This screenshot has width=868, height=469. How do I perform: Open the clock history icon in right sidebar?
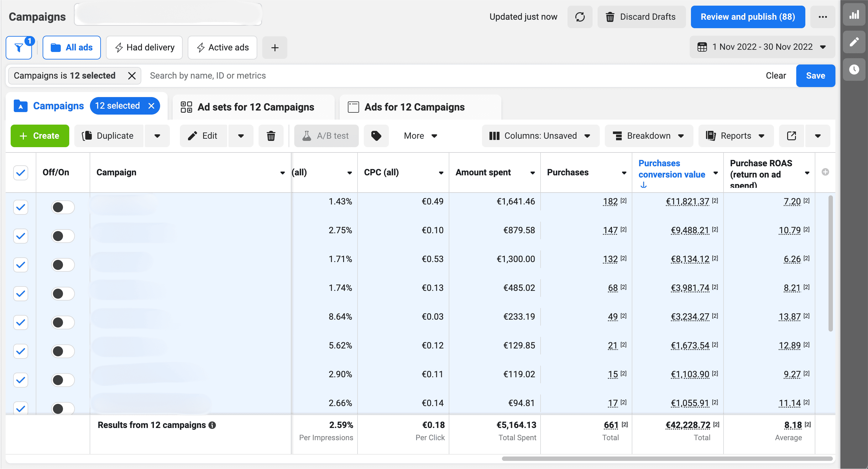854,70
